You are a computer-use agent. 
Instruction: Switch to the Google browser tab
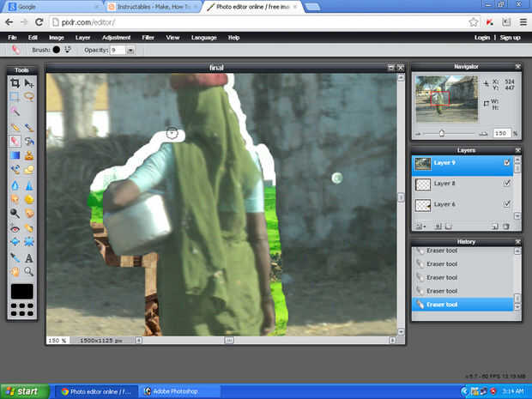[52, 7]
